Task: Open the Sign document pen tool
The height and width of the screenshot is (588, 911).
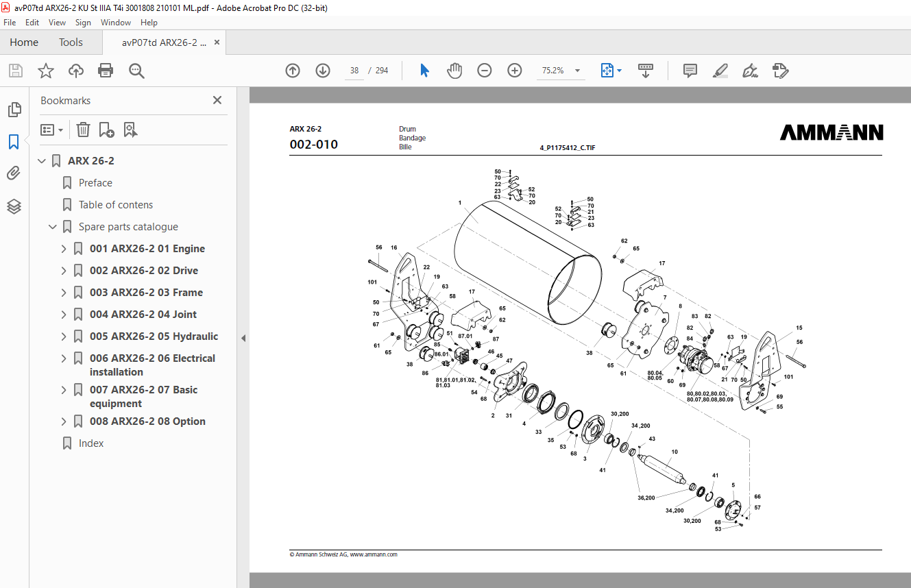Action: click(x=750, y=71)
